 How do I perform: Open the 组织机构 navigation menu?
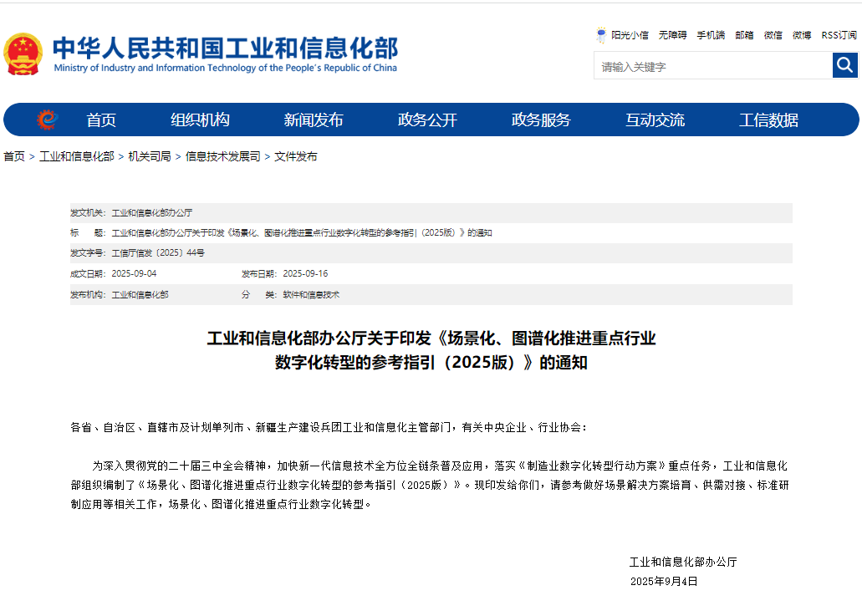[200, 120]
